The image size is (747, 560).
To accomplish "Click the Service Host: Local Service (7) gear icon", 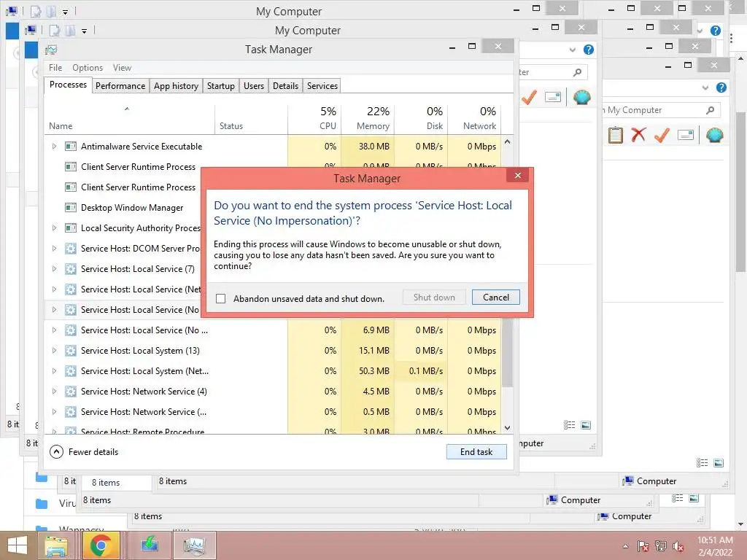I will 71,269.
